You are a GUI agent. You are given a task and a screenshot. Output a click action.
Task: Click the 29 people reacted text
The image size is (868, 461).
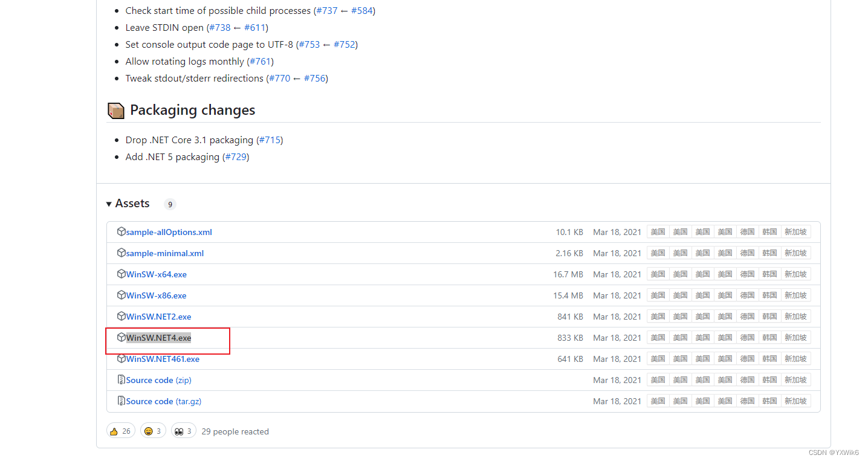point(235,431)
